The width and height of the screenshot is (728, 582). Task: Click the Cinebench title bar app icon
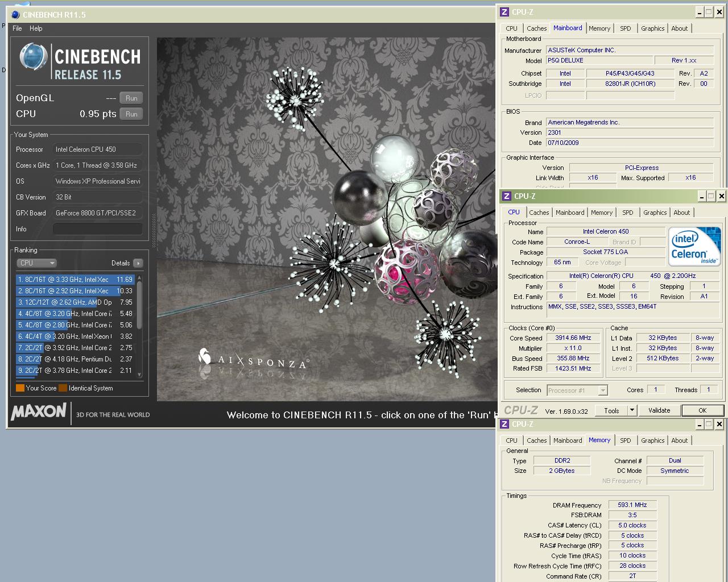pyautogui.click(x=15, y=15)
